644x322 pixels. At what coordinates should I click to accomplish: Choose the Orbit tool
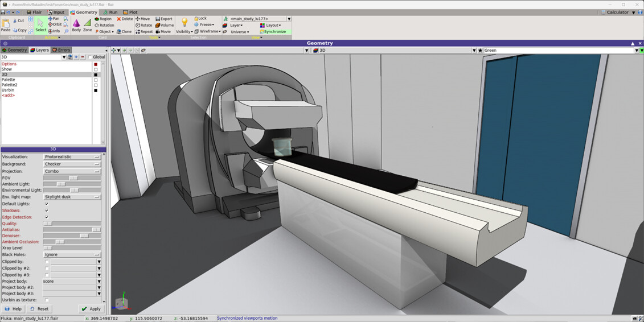55,24
